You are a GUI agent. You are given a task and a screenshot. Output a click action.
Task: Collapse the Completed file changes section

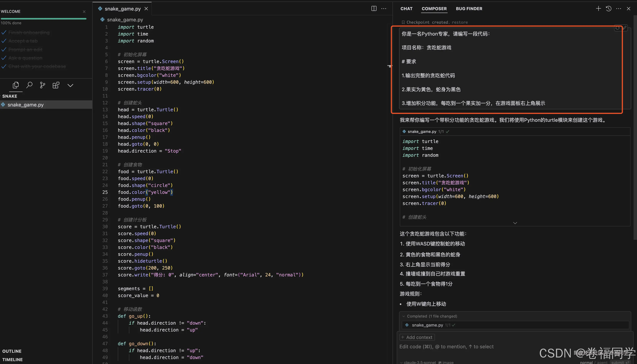pos(403,316)
